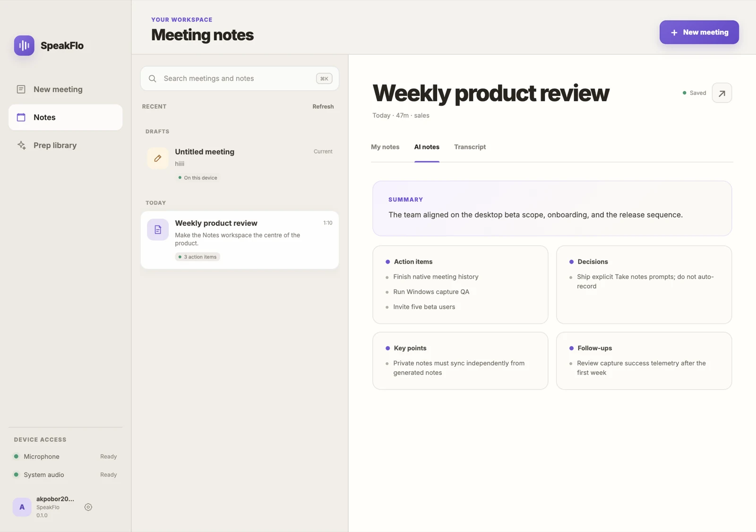Click the 1:10 duration on Weekly product review
Viewport: 756px width, 532px height.
[327, 223]
